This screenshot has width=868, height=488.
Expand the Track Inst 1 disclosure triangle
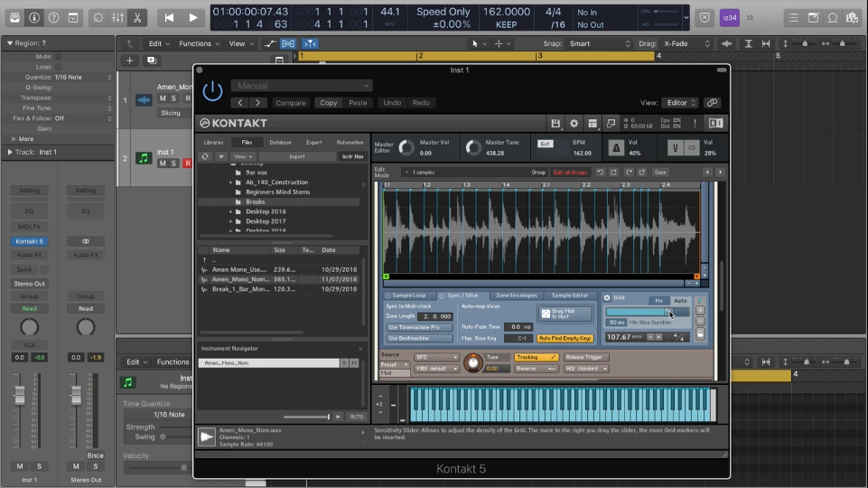pos(10,152)
